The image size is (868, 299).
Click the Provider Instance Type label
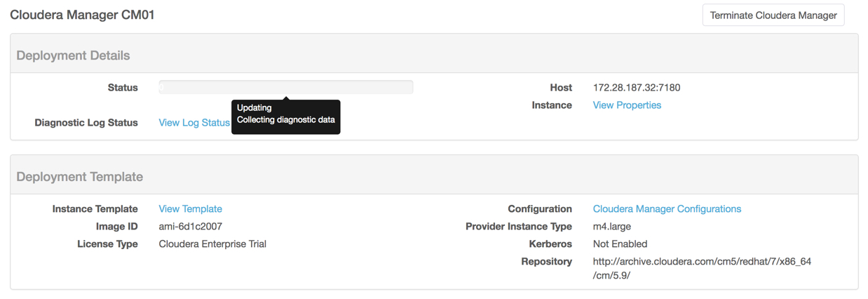point(519,227)
